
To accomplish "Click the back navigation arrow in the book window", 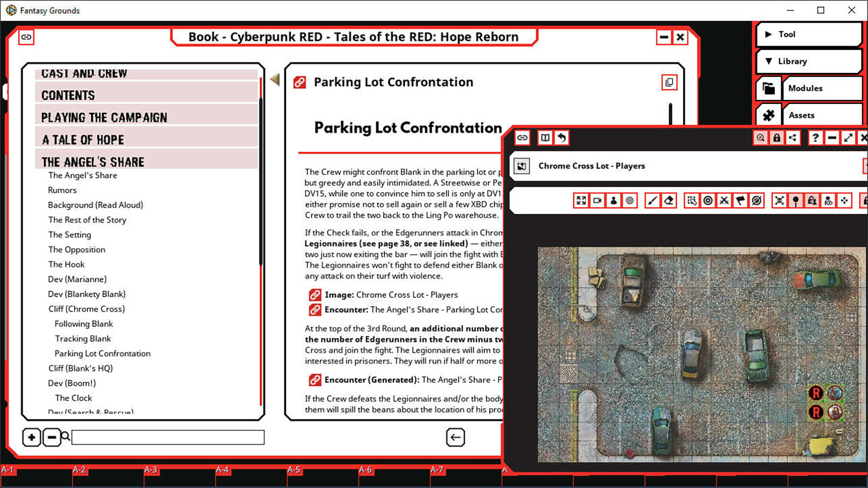I will tap(455, 437).
